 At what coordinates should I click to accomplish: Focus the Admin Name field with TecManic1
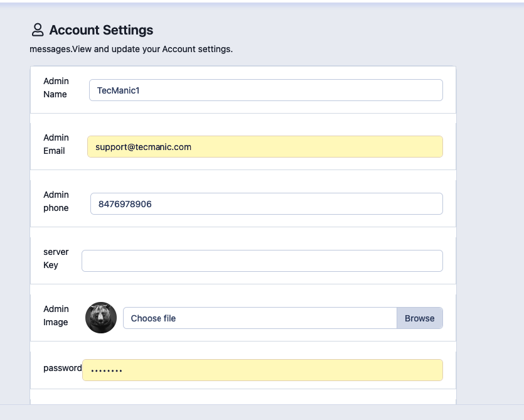pyautogui.click(x=265, y=90)
